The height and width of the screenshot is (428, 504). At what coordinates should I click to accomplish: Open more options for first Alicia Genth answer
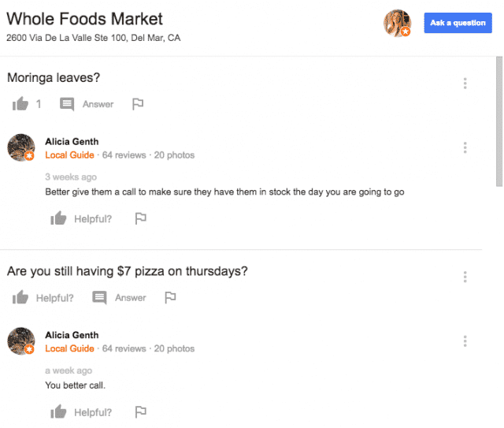465,147
